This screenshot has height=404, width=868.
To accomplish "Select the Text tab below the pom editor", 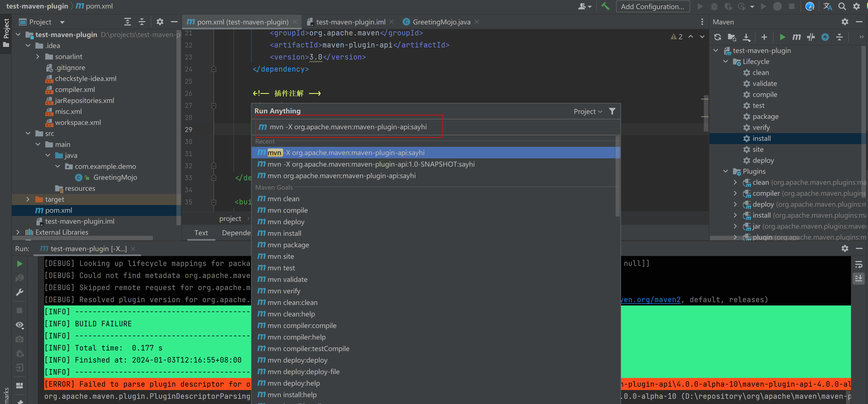I will click(201, 232).
